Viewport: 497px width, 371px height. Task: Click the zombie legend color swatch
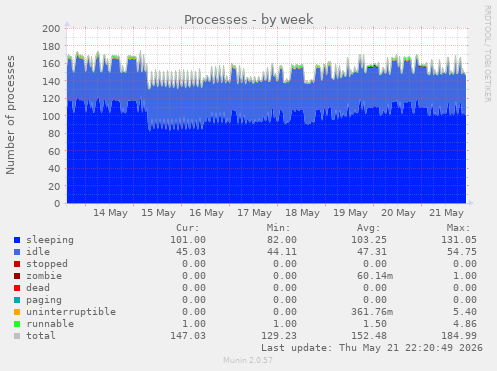17,276
